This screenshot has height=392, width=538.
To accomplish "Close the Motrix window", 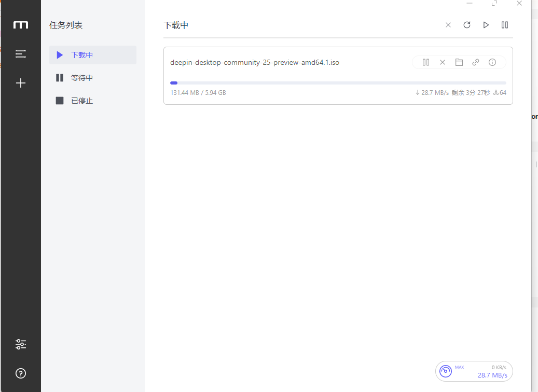I will 519,4.
